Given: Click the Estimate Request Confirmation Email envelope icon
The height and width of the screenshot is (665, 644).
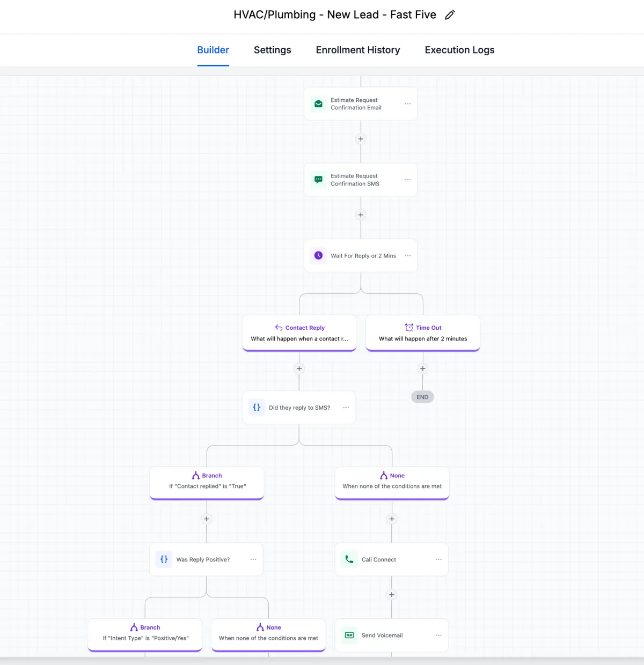Looking at the screenshot, I should click(318, 104).
